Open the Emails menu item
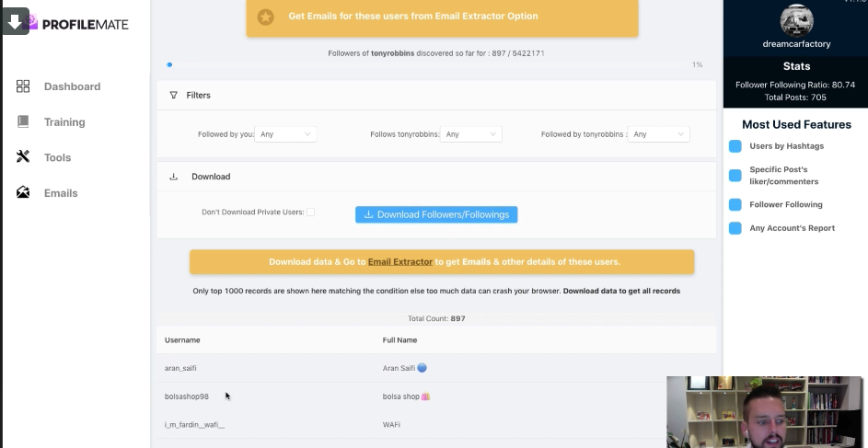Image resolution: width=868 pixels, height=448 pixels. (61, 192)
